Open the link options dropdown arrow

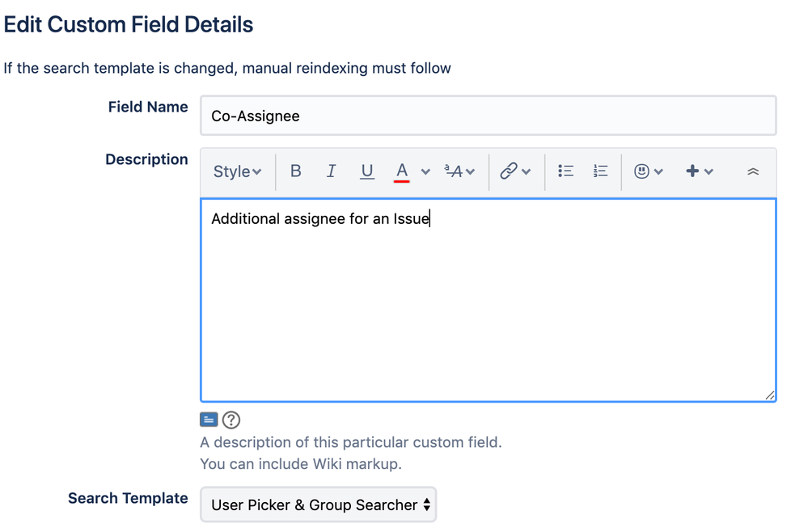tap(527, 171)
